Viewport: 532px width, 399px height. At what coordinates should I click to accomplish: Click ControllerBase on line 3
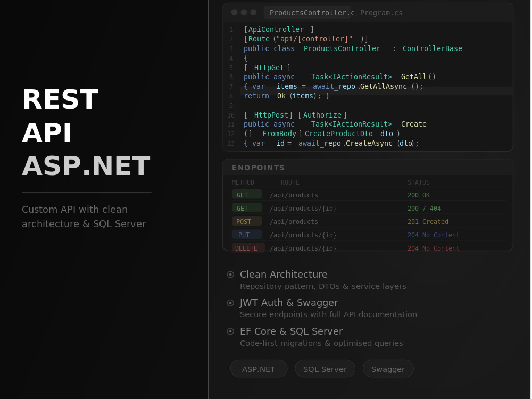click(x=432, y=48)
